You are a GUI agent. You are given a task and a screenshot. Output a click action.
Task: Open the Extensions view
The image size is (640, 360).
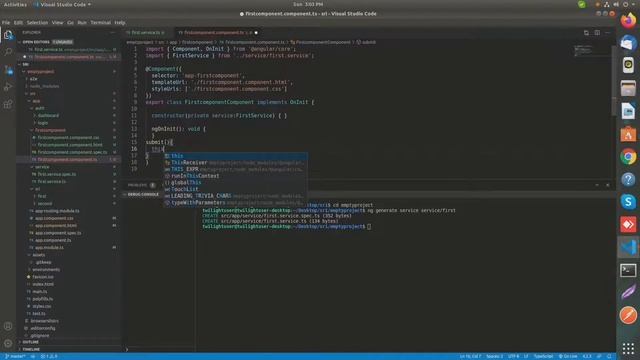point(8,104)
